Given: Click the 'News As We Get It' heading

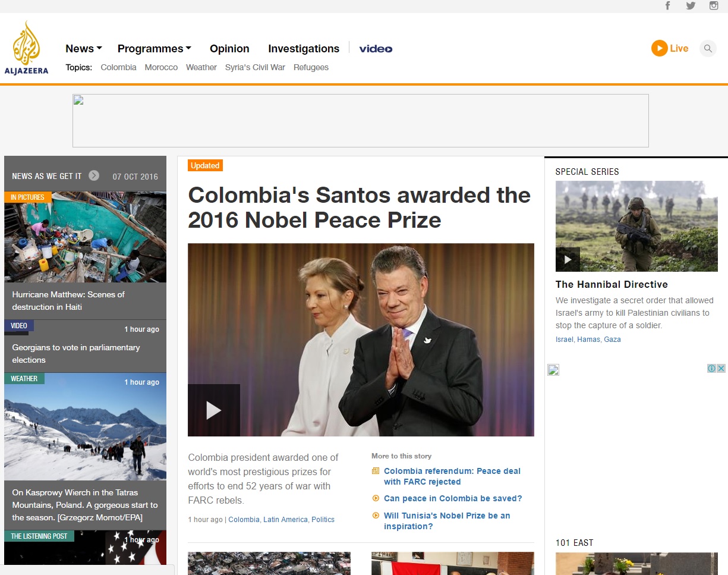Looking at the screenshot, I should point(47,176).
